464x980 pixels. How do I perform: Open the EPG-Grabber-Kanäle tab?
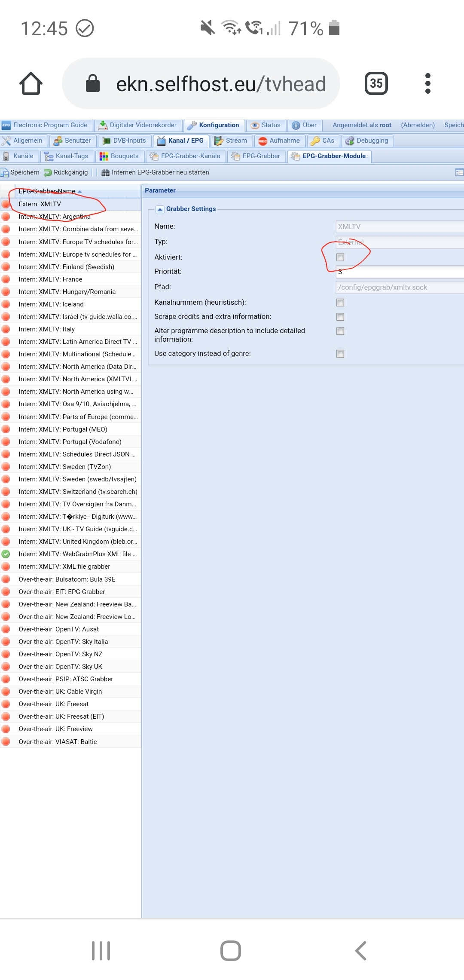coord(186,156)
